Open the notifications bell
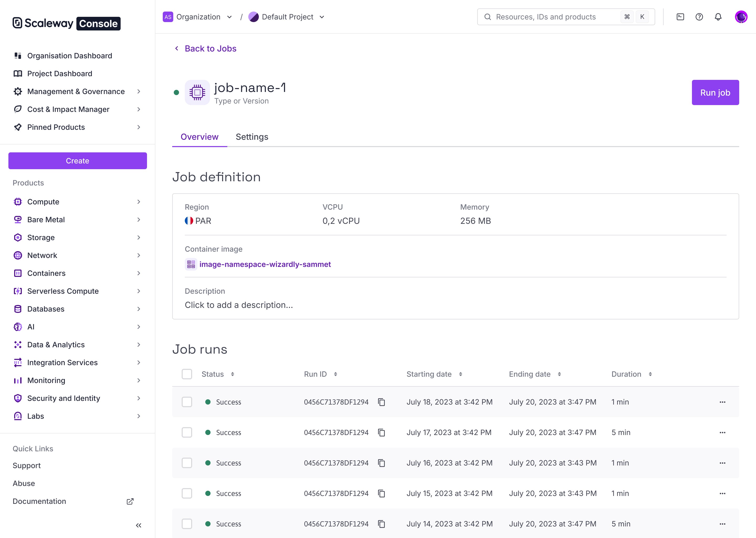 tap(718, 17)
